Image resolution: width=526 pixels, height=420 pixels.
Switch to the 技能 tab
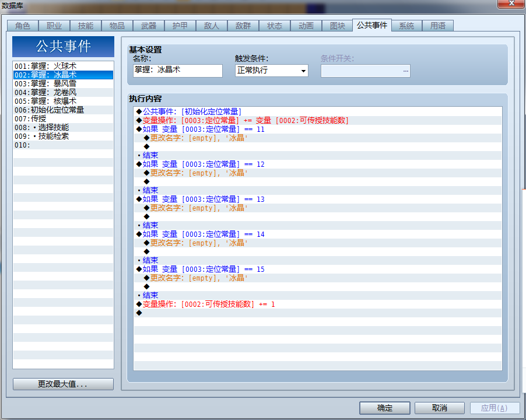86,26
